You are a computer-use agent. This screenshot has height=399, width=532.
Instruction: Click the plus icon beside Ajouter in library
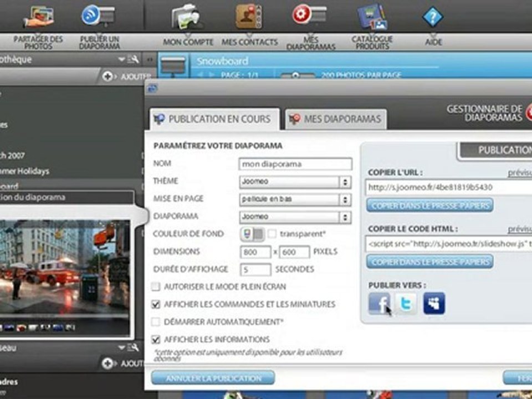pos(107,76)
